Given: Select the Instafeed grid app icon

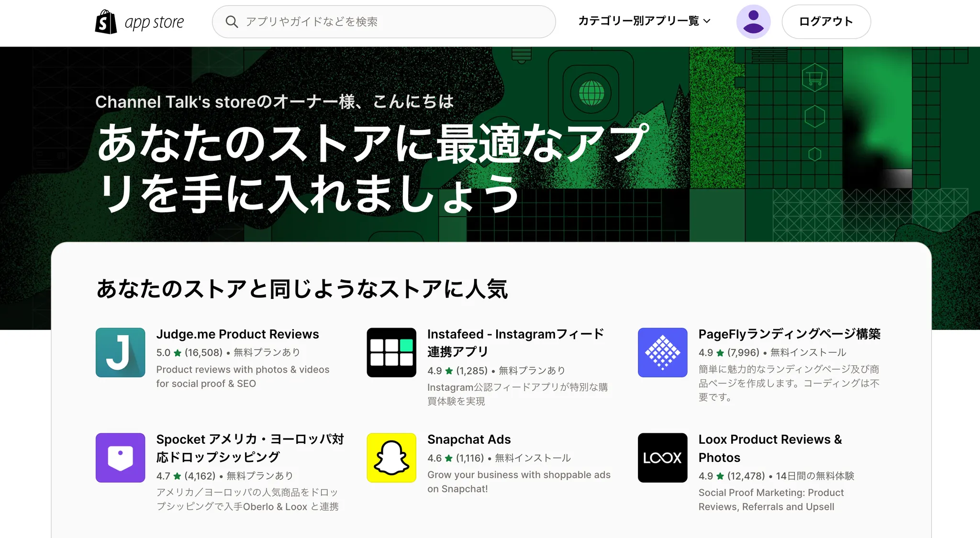Looking at the screenshot, I should [x=391, y=352].
